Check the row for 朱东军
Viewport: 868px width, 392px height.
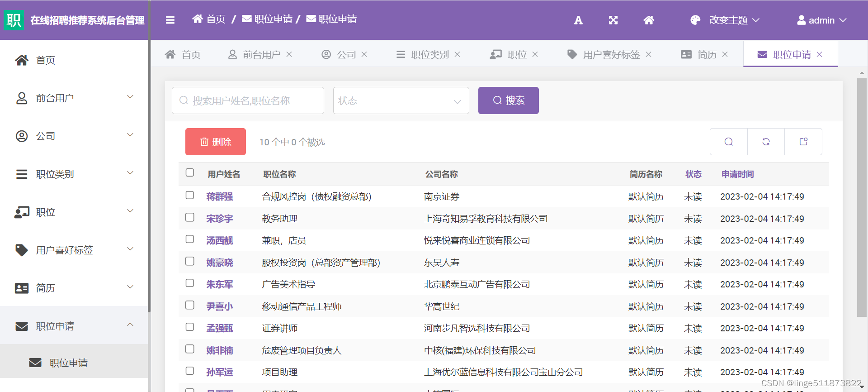click(190, 283)
